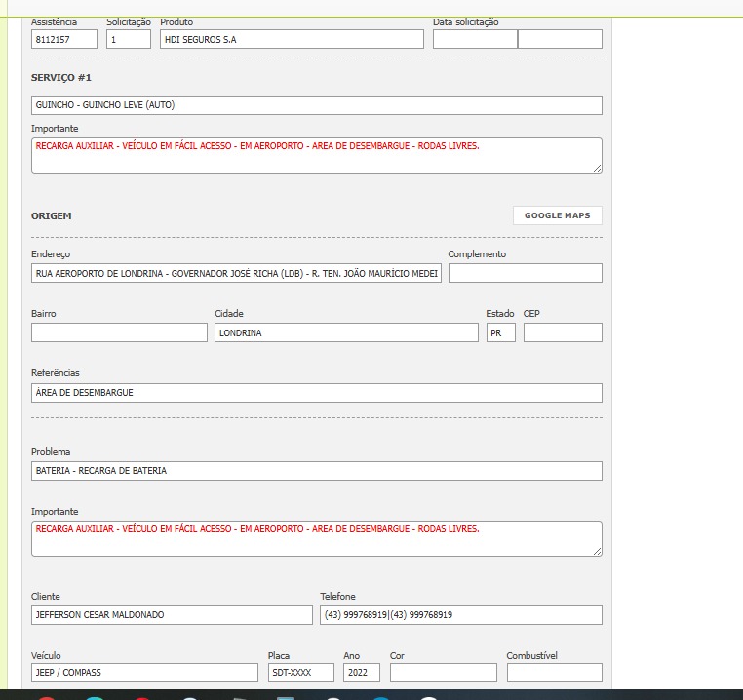The height and width of the screenshot is (700, 743).
Task: Click the Veículo field showing JEEP / COMPASS
Action: [144, 673]
